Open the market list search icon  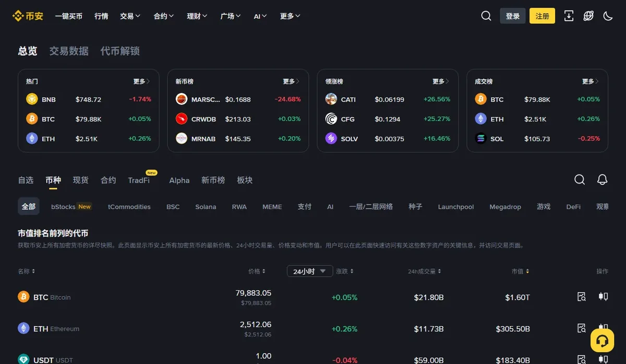pyautogui.click(x=580, y=179)
